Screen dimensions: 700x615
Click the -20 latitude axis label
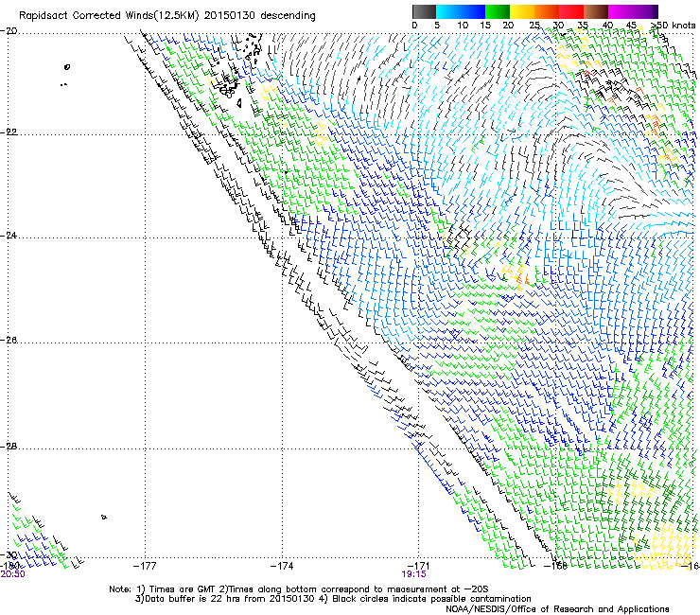[9, 31]
